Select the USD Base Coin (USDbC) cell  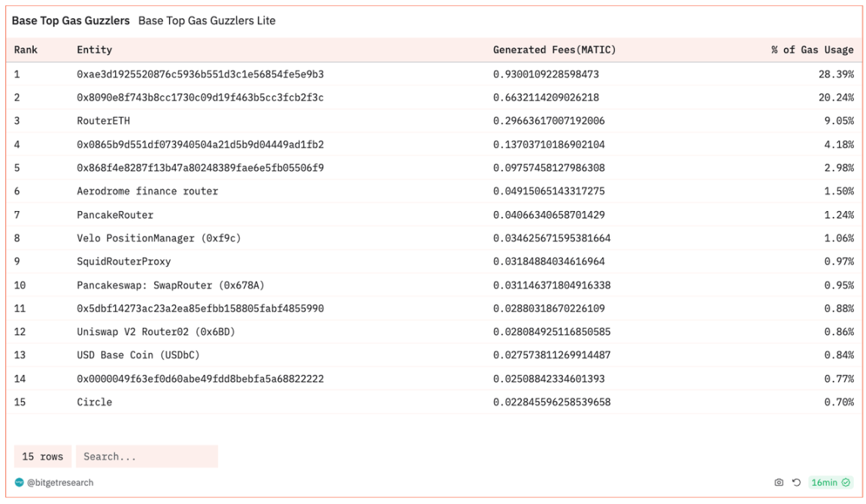pyautogui.click(x=138, y=355)
